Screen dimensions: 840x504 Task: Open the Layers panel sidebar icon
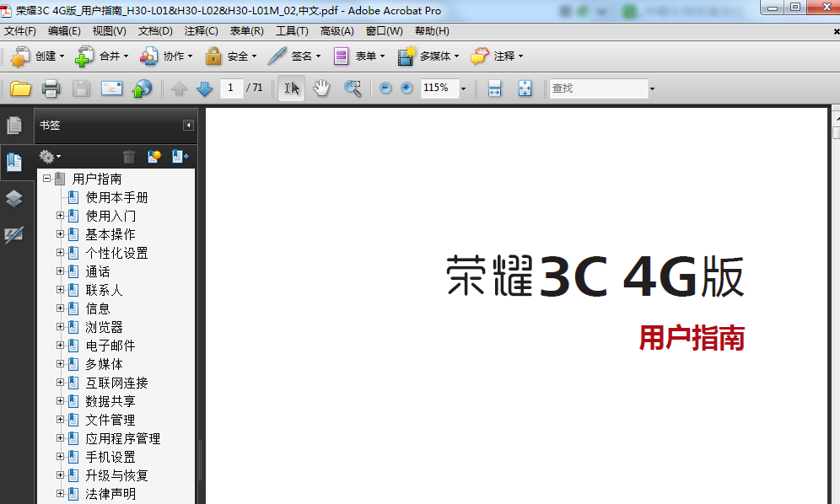pyautogui.click(x=14, y=199)
